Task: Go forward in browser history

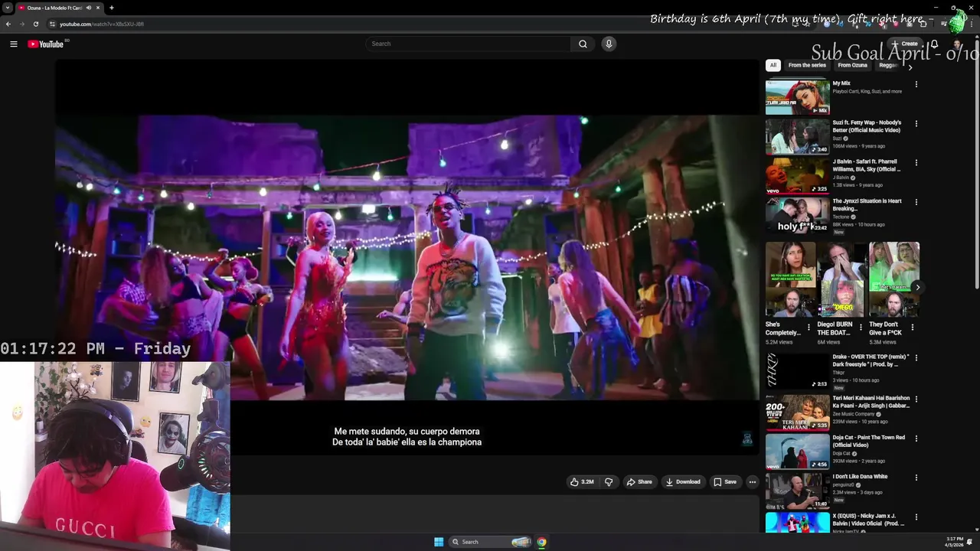Action: pos(21,24)
